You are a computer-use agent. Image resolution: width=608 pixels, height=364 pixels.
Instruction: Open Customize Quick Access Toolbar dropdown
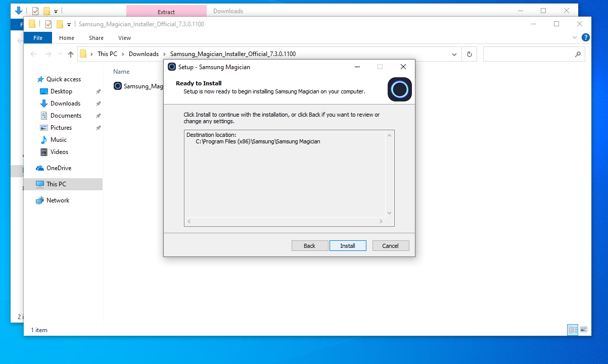pyautogui.click(x=69, y=24)
